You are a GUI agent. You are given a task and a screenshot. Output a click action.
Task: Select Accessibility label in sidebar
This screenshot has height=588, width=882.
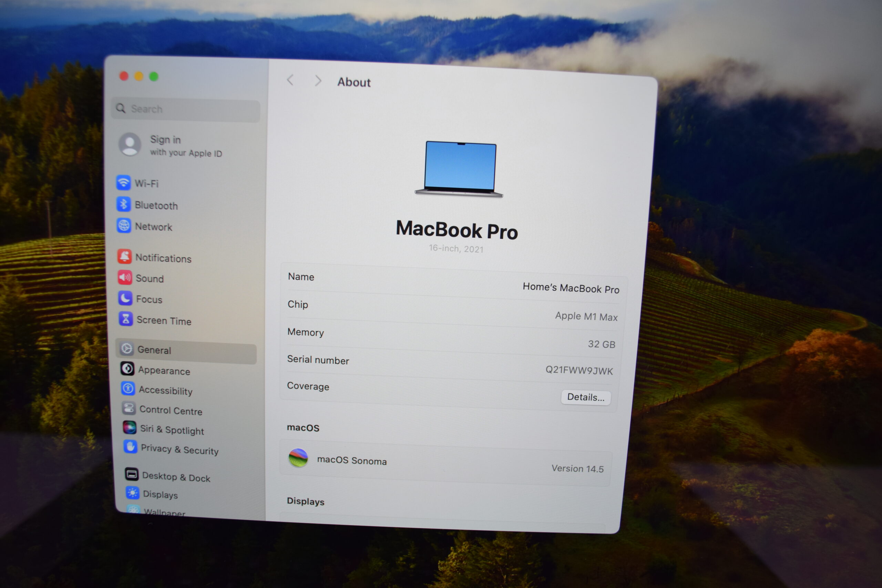(x=166, y=390)
